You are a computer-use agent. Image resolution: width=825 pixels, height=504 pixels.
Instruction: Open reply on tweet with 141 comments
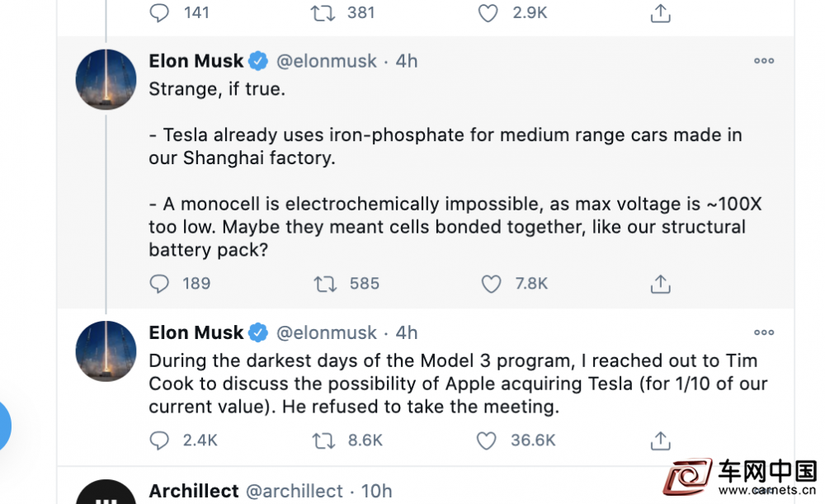click(159, 12)
